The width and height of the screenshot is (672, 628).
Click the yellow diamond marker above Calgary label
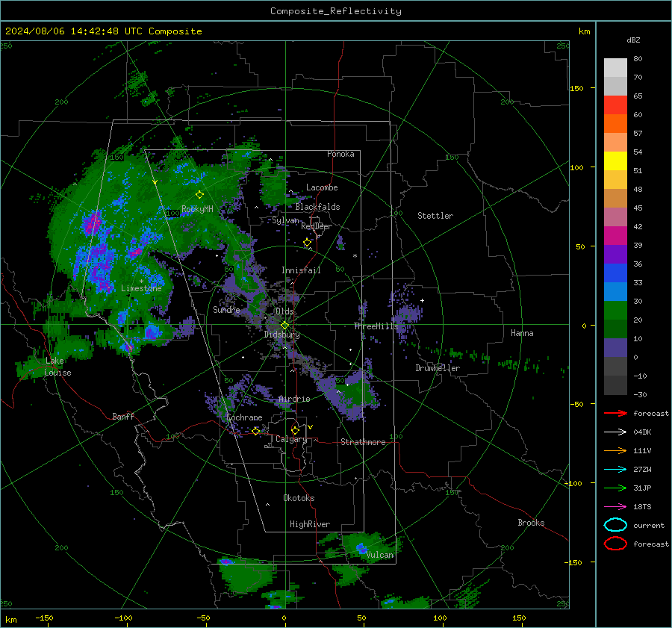[295, 430]
